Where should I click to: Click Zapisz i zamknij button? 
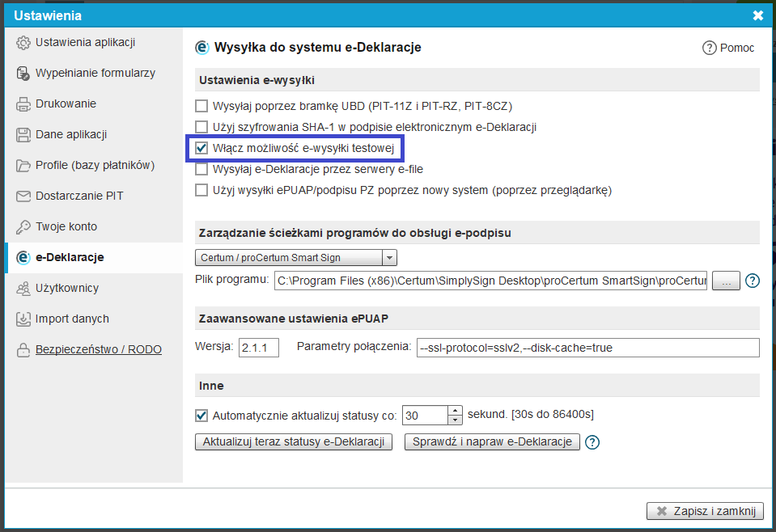click(x=705, y=511)
